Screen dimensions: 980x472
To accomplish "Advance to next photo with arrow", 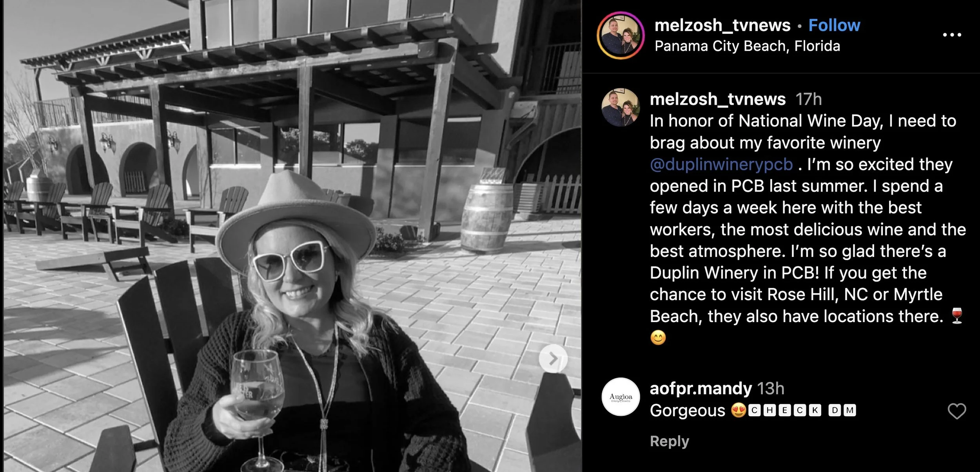I will click(x=553, y=359).
